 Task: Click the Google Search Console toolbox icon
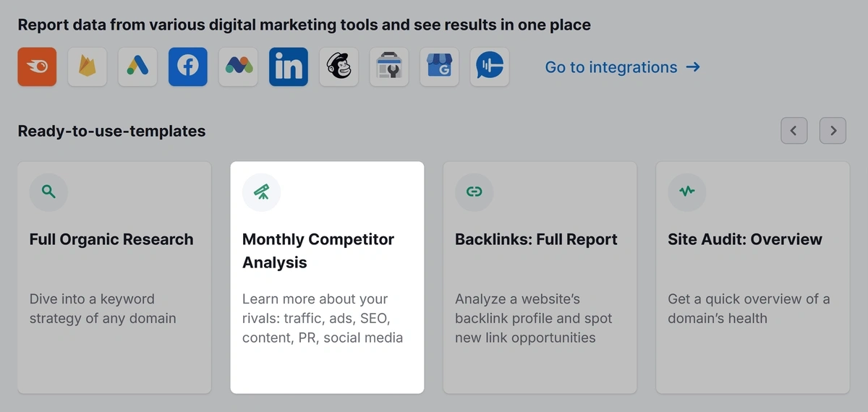pos(389,67)
